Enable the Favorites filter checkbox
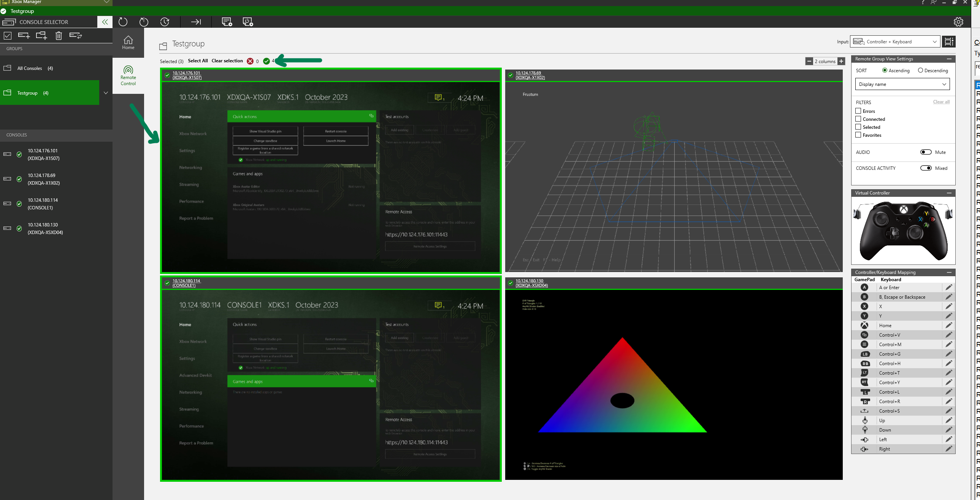This screenshot has width=980, height=500. [x=858, y=135]
